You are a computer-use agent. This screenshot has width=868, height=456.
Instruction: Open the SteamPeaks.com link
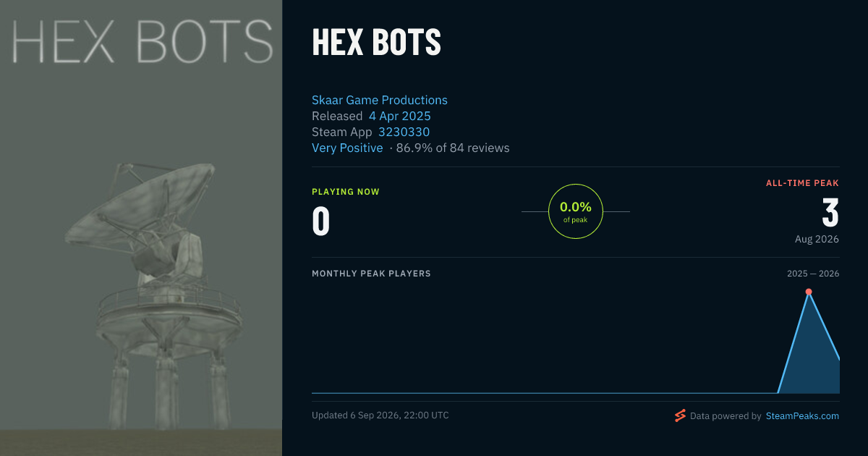point(802,416)
